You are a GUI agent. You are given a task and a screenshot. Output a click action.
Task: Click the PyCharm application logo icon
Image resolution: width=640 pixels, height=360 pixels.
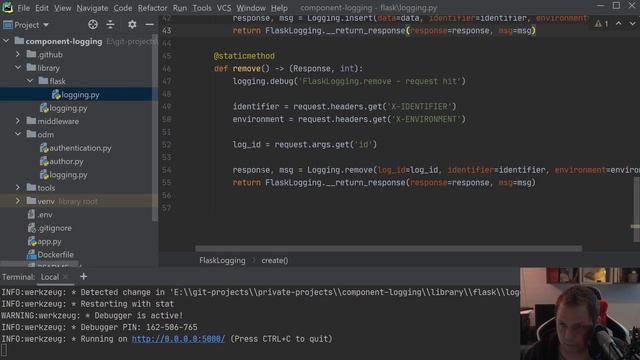(x=7, y=7)
